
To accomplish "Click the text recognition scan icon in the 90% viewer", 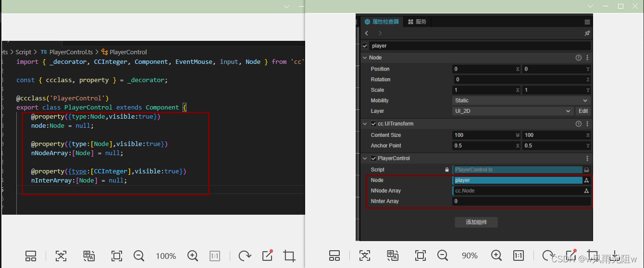I will 365,256.
